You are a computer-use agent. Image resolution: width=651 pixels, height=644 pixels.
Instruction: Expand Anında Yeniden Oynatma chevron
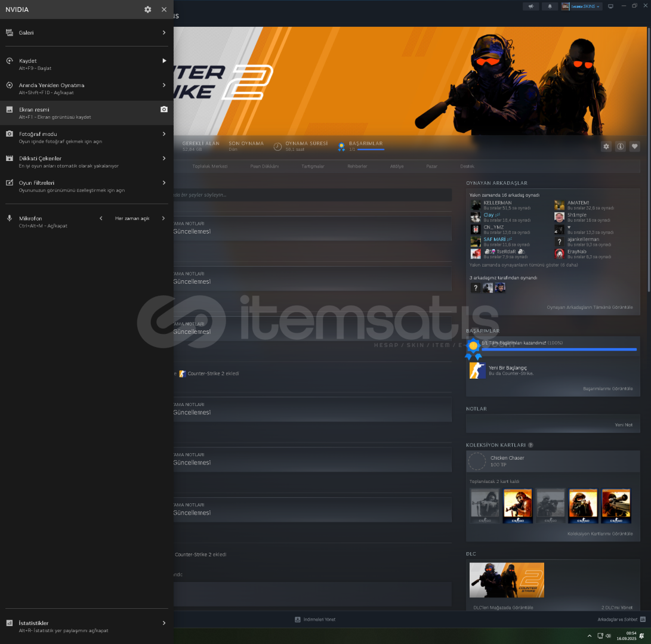164,85
